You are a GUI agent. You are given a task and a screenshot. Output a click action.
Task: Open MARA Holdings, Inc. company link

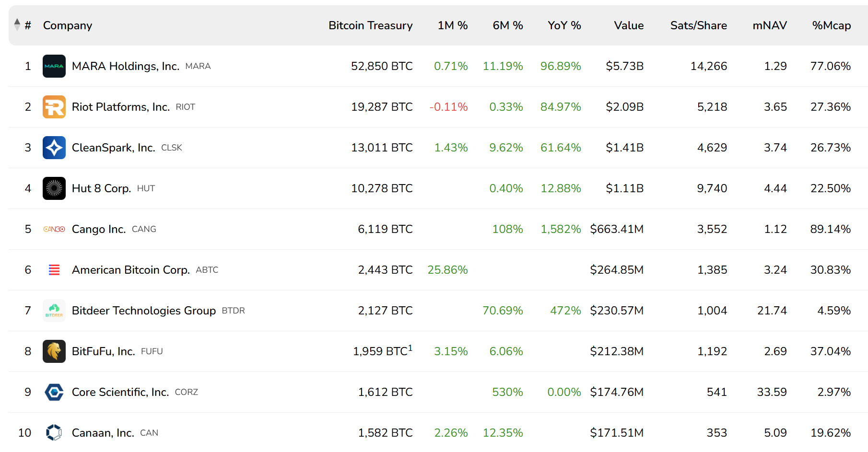coord(125,66)
